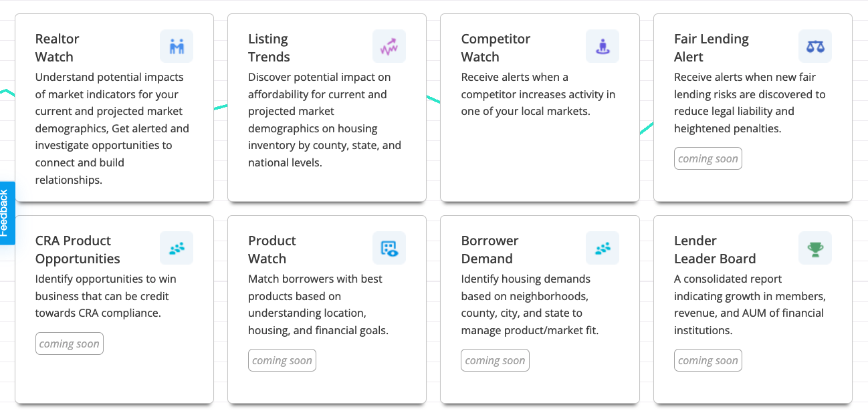
Task: Click the Realtor Watch people icon
Action: [177, 46]
